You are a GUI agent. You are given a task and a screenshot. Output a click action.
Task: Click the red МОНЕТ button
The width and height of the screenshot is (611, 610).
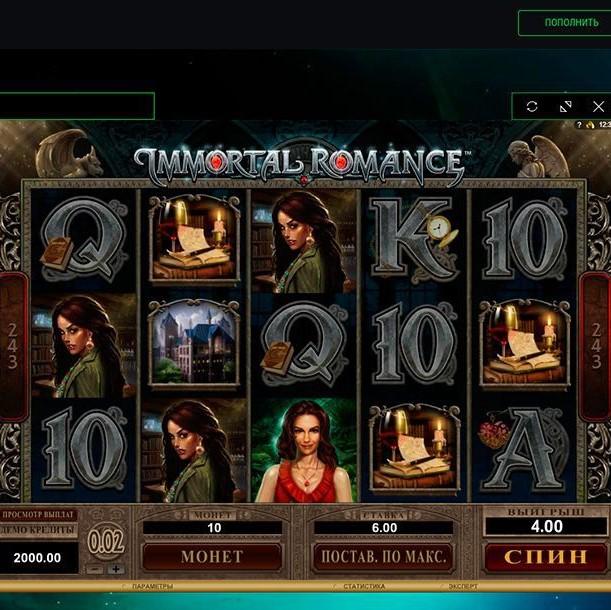coord(212,557)
